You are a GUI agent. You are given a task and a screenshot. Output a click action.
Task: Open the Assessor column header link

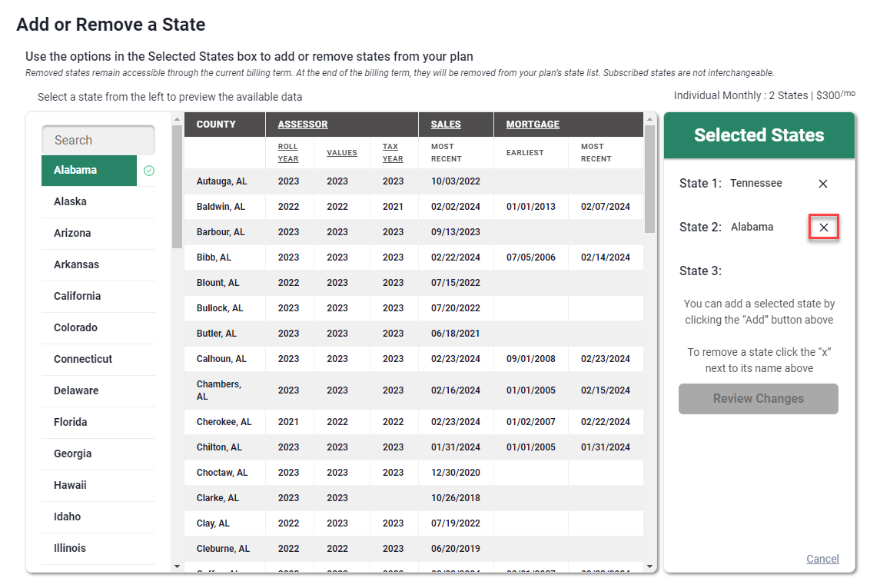(x=303, y=125)
